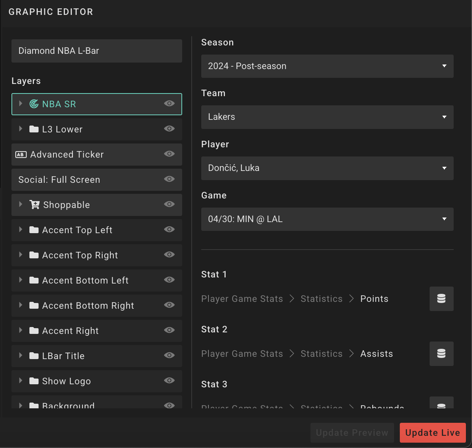Screen dimensions: 472x448
Task: Click the Accent Bottom Left folder icon
Action: [34, 280]
